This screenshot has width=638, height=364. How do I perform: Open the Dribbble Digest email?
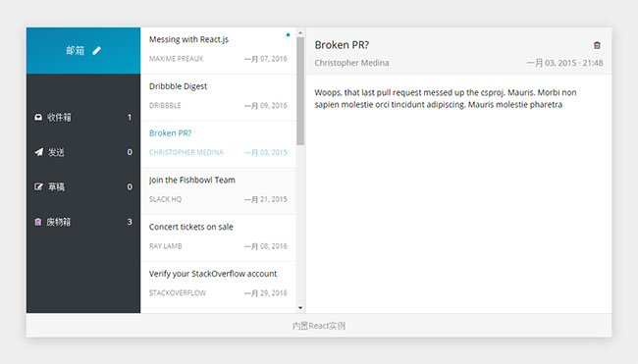(x=218, y=97)
